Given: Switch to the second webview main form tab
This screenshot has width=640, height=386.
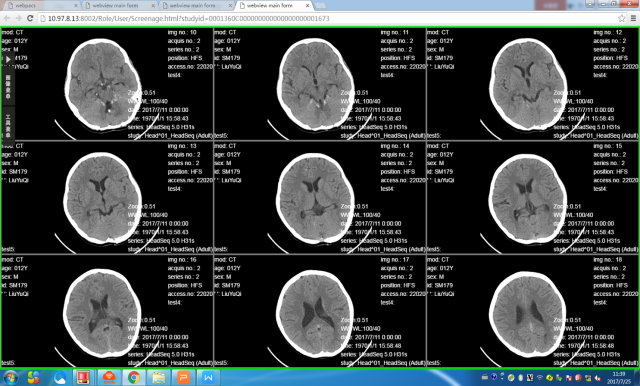Looking at the screenshot, I should click(196, 6).
